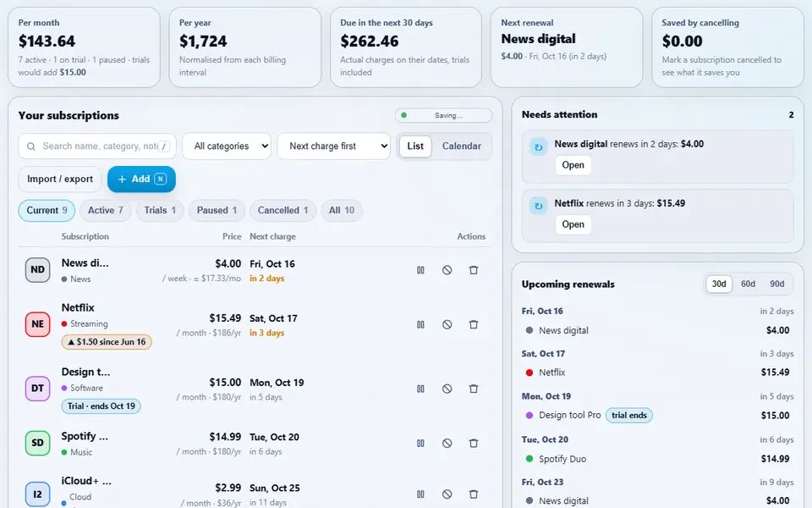Click the $262.46 due amount
The width and height of the screenshot is (812, 508).
370,41
